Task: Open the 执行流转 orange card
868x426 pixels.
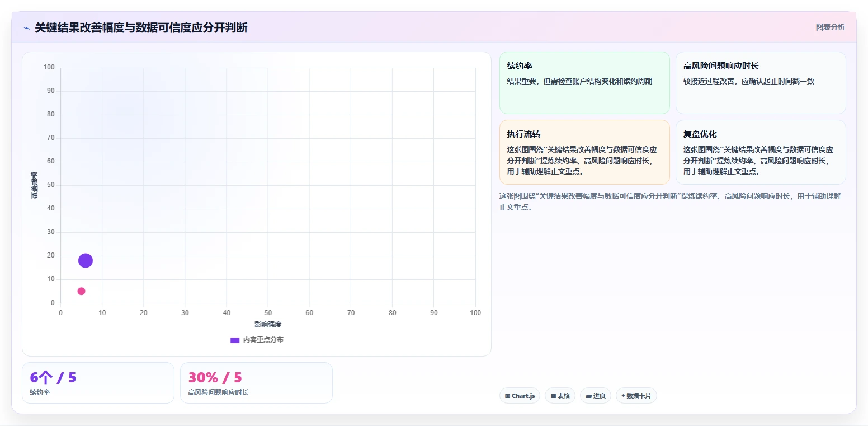Action: tap(584, 152)
